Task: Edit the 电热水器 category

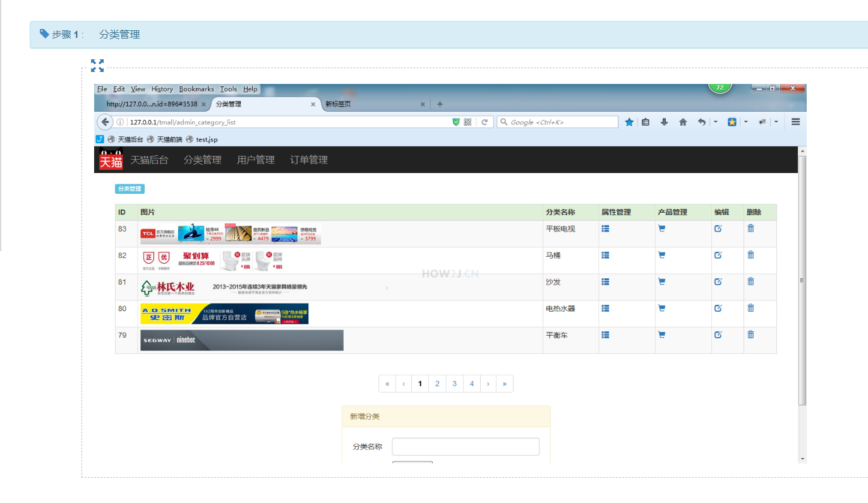Action: 718,308
